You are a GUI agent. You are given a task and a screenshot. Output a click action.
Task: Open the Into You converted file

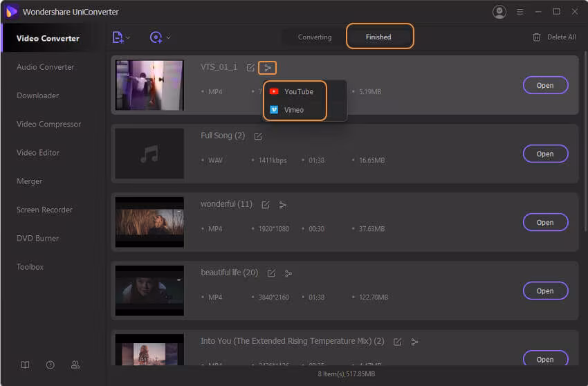click(x=545, y=358)
